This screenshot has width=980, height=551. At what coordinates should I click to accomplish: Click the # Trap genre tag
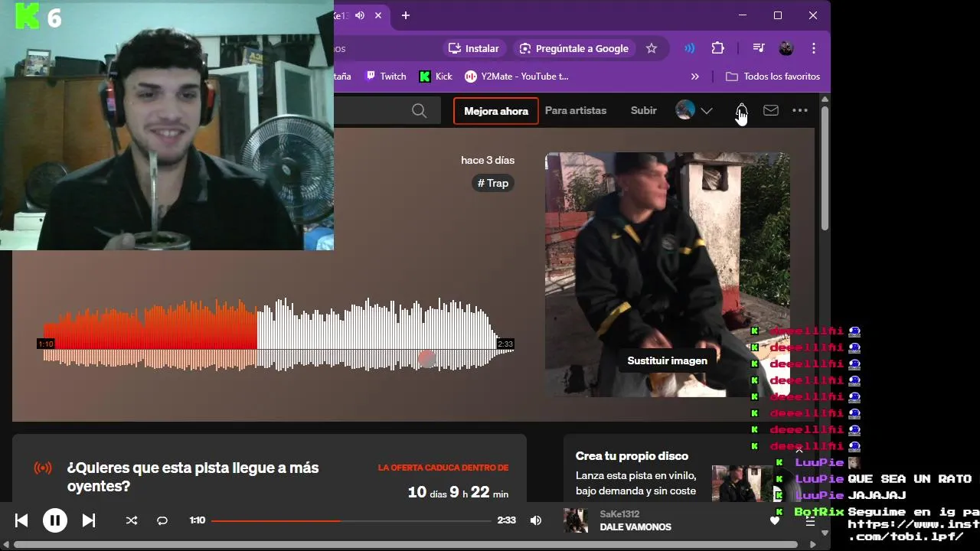coord(493,183)
